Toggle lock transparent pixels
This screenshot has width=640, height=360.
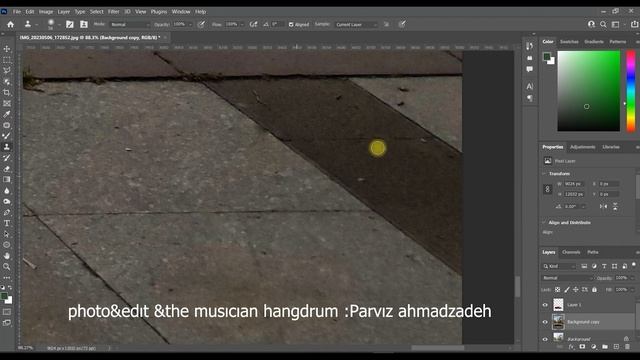click(558, 290)
